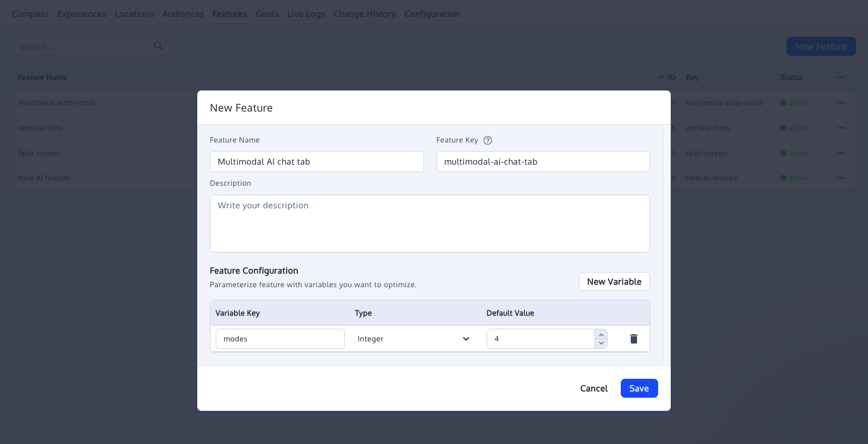Screen dimensions: 868x444
Task: Open the Experiences tab
Action: (82, 14)
